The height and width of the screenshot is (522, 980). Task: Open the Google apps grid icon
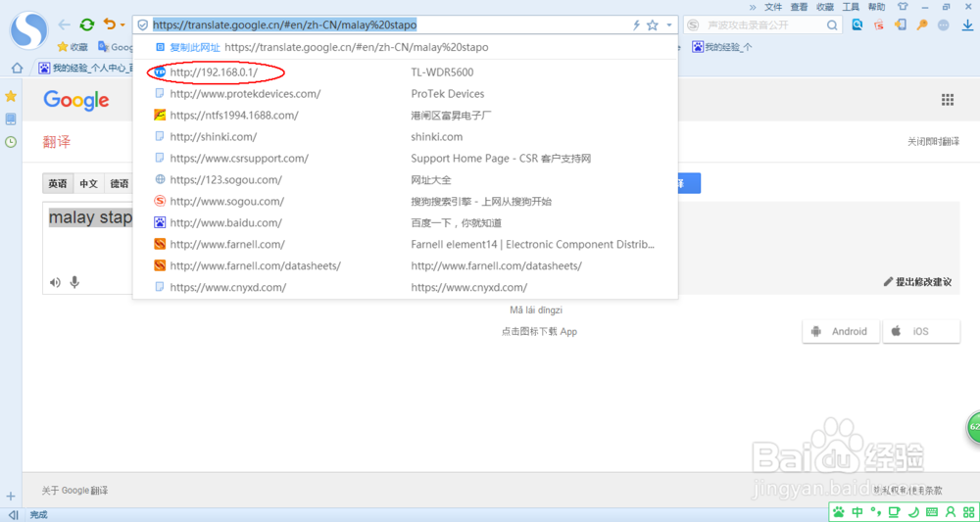click(x=948, y=100)
